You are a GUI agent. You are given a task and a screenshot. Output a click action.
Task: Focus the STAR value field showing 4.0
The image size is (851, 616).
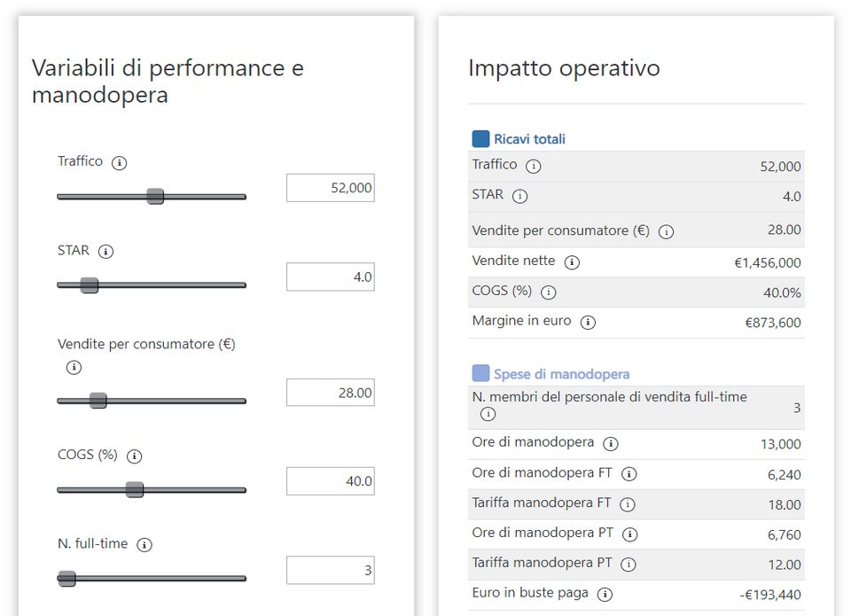point(330,277)
